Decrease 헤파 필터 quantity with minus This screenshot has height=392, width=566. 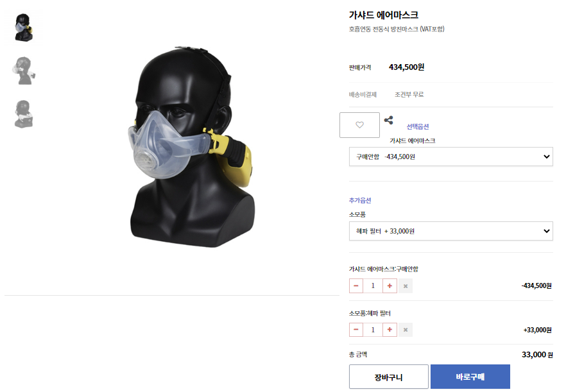tap(356, 330)
